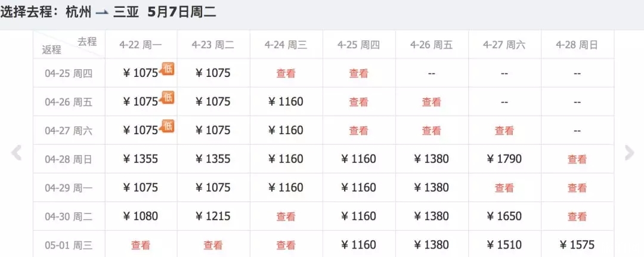This screenshot has height=257, width=644.
Task: Choose the ¥1790 fare on 4-27
Action: [504, 159]
